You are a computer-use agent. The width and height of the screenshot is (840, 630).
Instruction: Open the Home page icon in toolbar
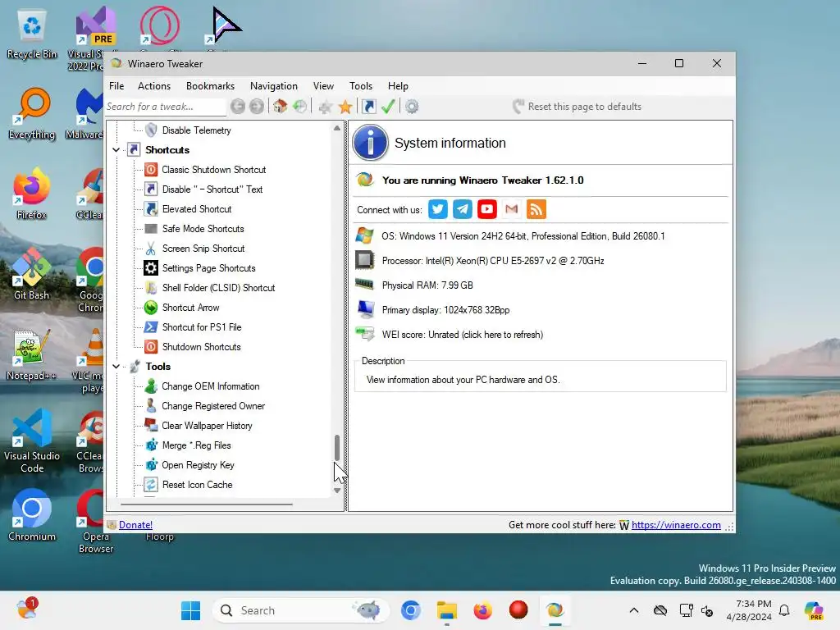coord(281,107)
